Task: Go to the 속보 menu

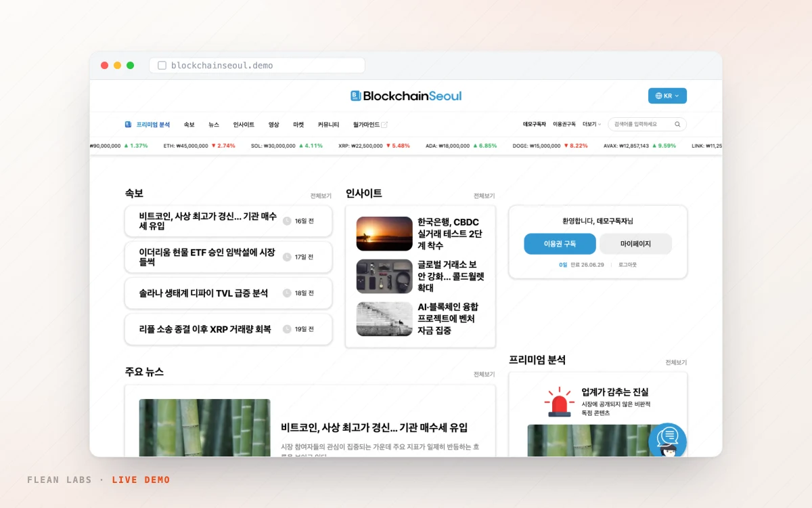Action: pos(189,125)
